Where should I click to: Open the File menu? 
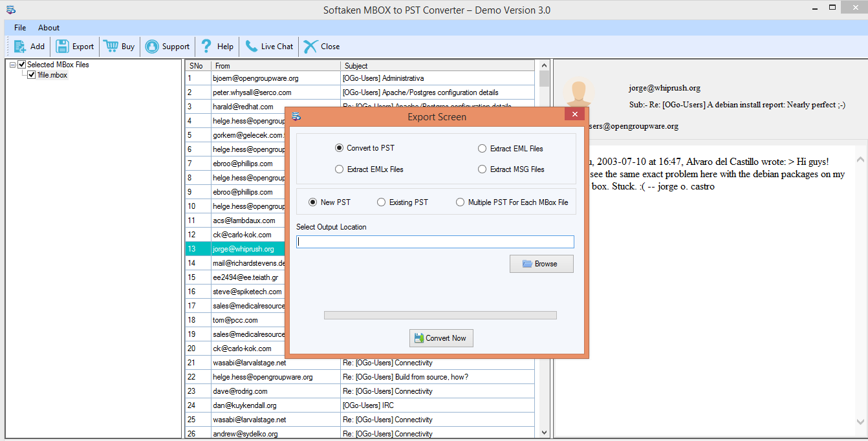tap(20, 28)
